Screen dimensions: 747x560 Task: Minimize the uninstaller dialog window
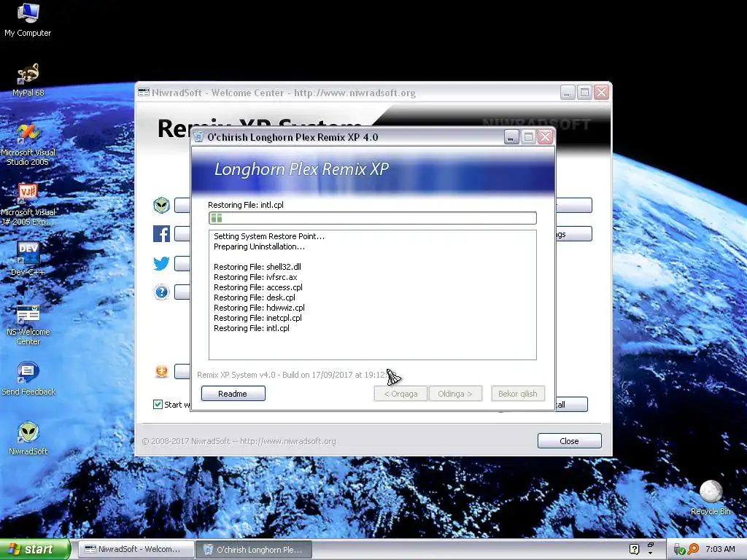(511, 137)
